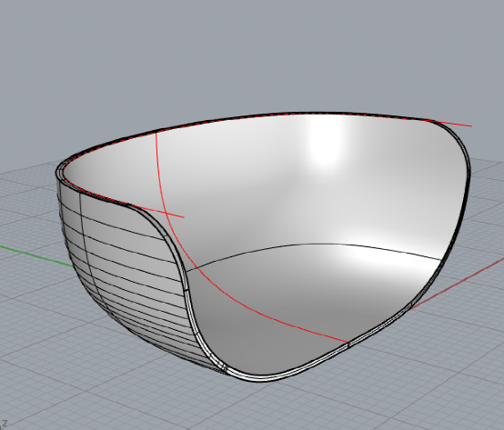Click the green Y-axis line on the grid
504x430 pixels.
pyautogui.click(x=35, y=256)
